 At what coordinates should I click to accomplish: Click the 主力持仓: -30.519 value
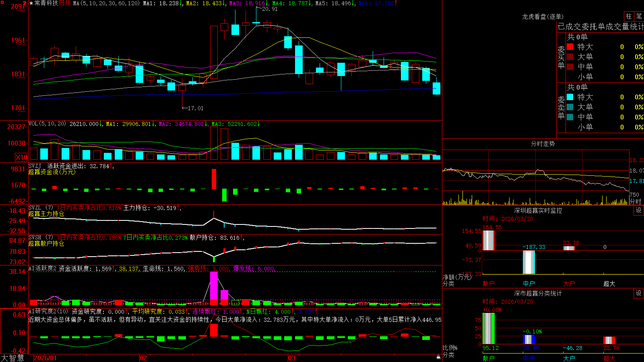(150, 208)
